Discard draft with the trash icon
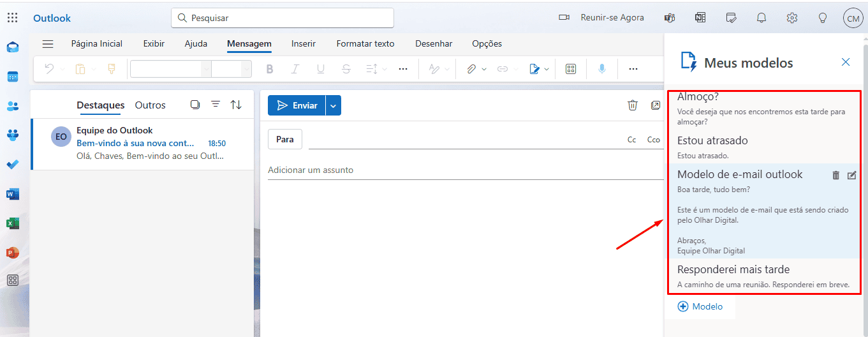 pos(633,105)
